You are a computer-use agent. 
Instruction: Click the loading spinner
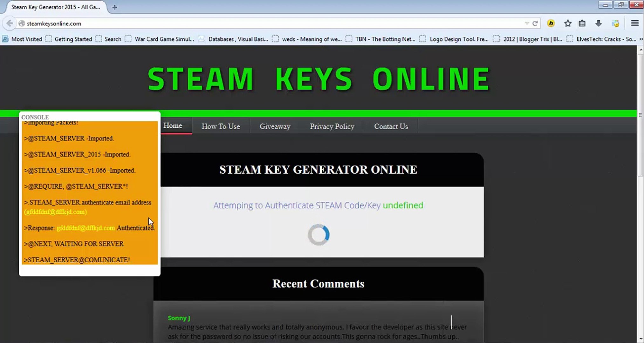click(x=319, y=235)
